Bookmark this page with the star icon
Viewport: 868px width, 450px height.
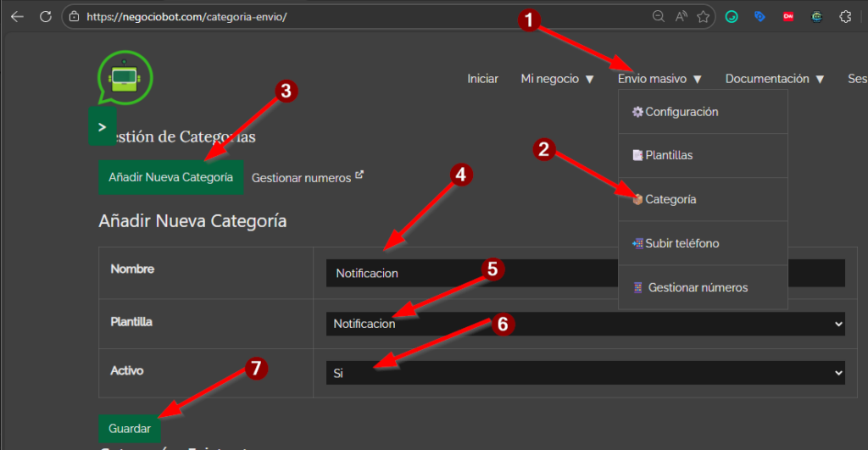point(703,16)
